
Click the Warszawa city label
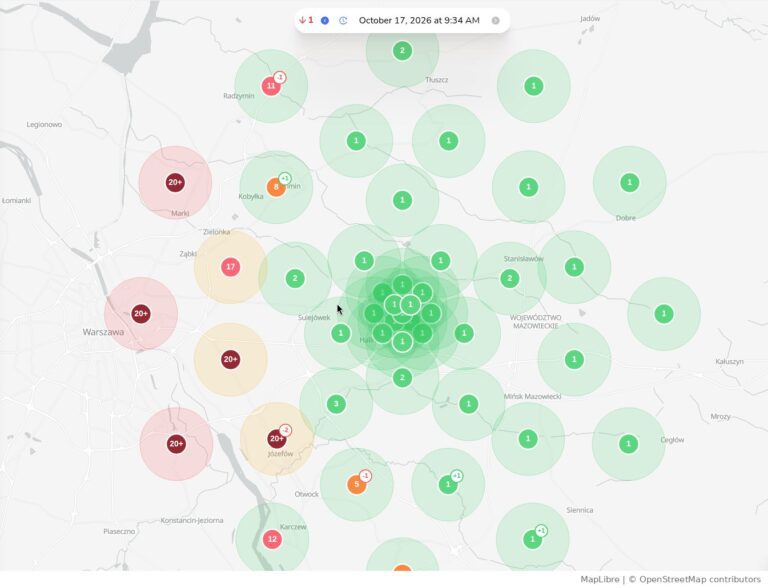pyautogui.click(x=103, y=332)
